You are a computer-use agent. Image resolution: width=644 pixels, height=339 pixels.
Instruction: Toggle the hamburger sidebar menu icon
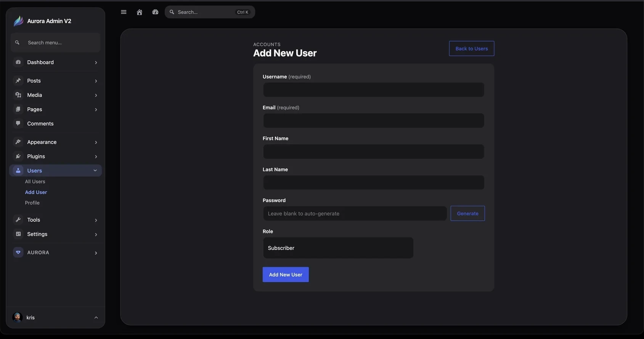click(124, 12)
